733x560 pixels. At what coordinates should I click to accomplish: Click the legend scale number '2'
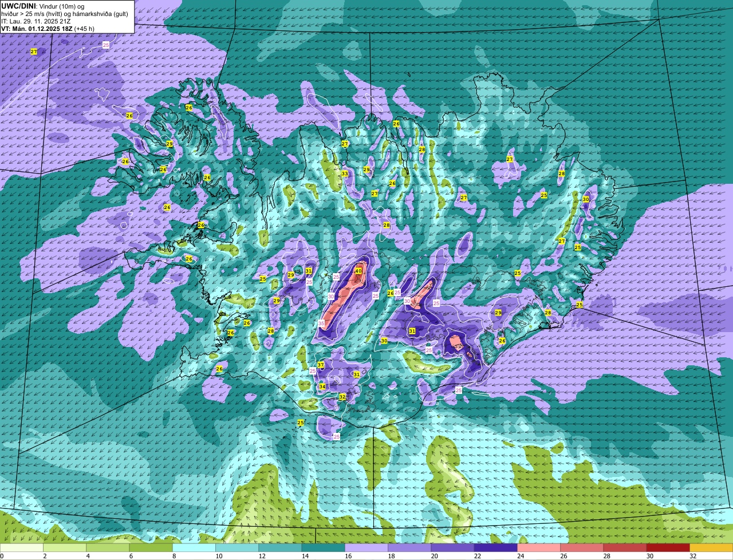point(44,556)
